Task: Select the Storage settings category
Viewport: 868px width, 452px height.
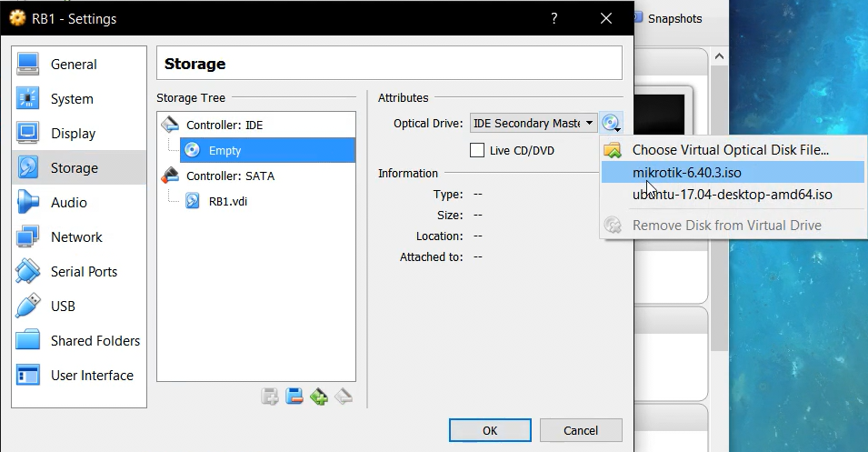Action: [x=79, y=167]
